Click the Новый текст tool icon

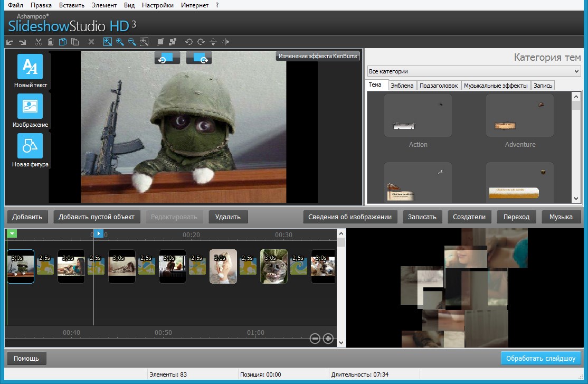pyautogui.click(x=30, y=67)
